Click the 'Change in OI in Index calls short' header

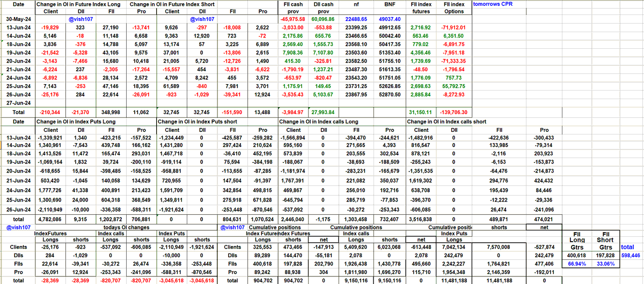448,122
